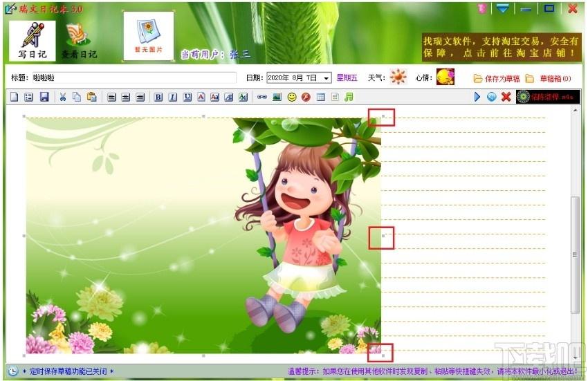Click the 瑞文日记本 3.0 app title icon
Screen dimensions: 588x381
coord(10,9)
